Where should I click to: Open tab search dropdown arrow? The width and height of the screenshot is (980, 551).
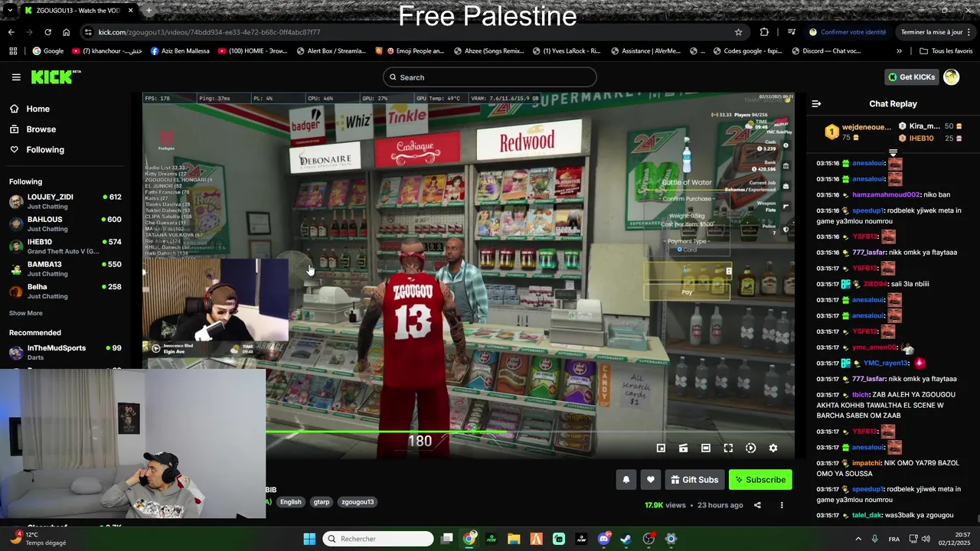10,11
